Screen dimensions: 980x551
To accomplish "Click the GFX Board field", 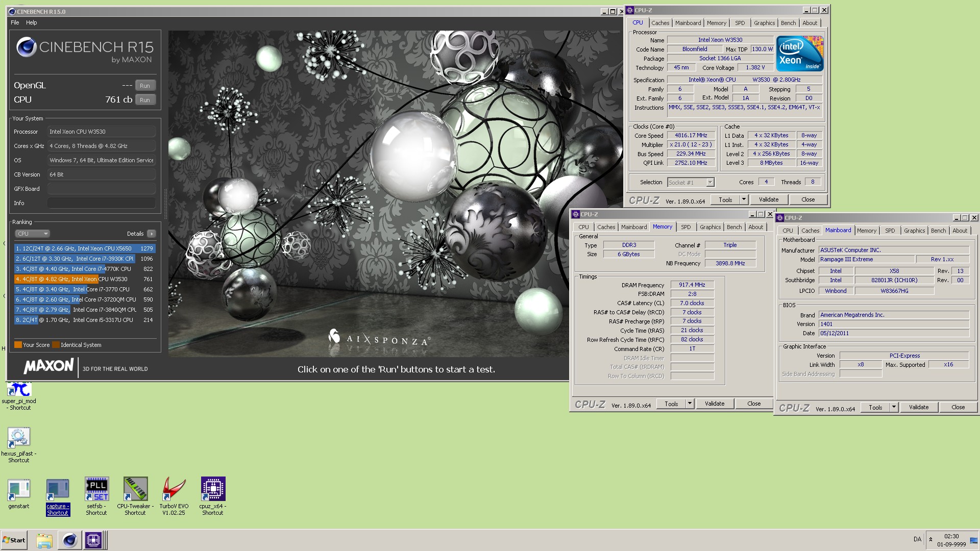I will (102, 189).
